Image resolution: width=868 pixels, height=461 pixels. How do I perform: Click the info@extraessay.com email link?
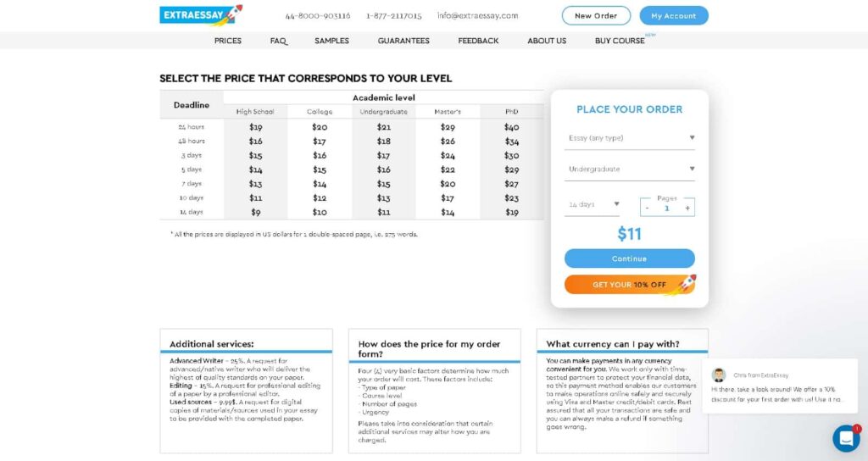point(478,15)
